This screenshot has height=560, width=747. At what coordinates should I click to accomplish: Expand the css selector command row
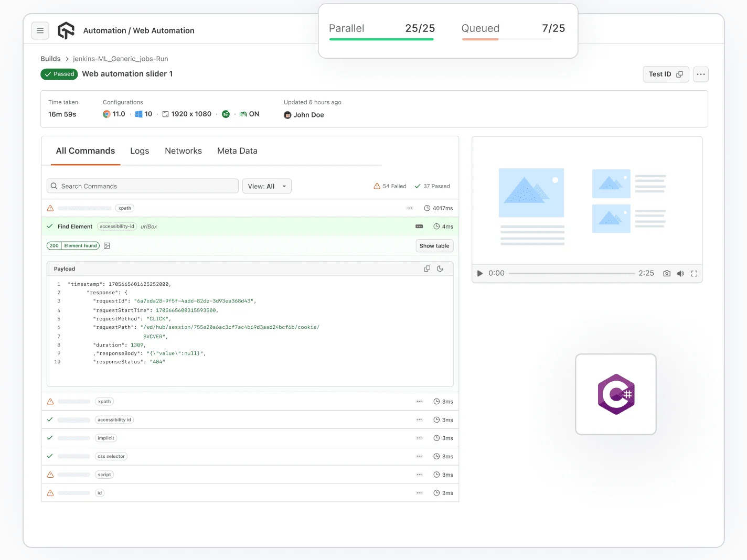250,457
